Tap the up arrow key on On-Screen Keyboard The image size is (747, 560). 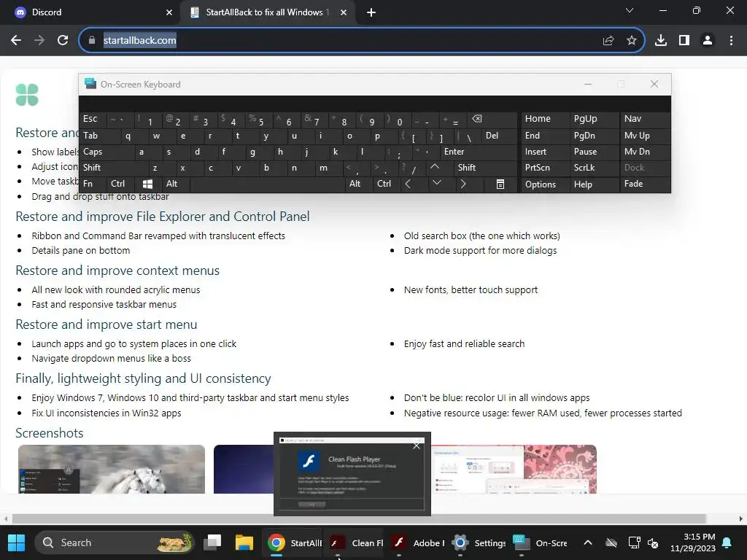pos(435,168)
